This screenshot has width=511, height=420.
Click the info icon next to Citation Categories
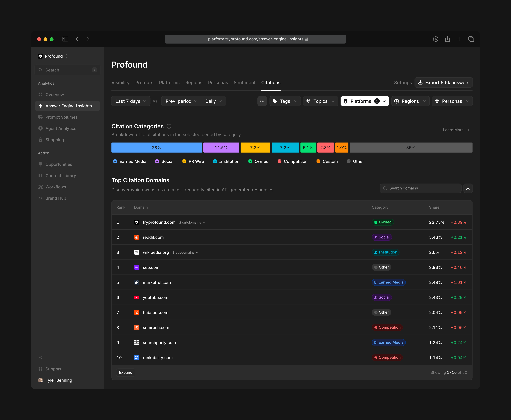(169, 126)
